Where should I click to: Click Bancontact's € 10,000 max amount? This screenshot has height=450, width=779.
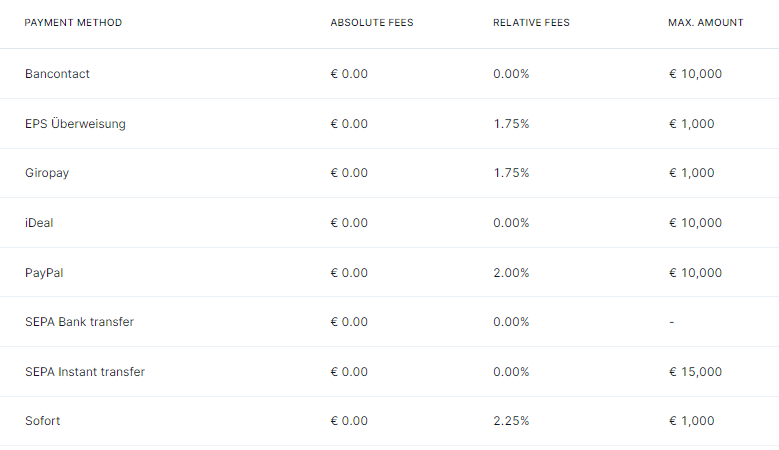695,74
